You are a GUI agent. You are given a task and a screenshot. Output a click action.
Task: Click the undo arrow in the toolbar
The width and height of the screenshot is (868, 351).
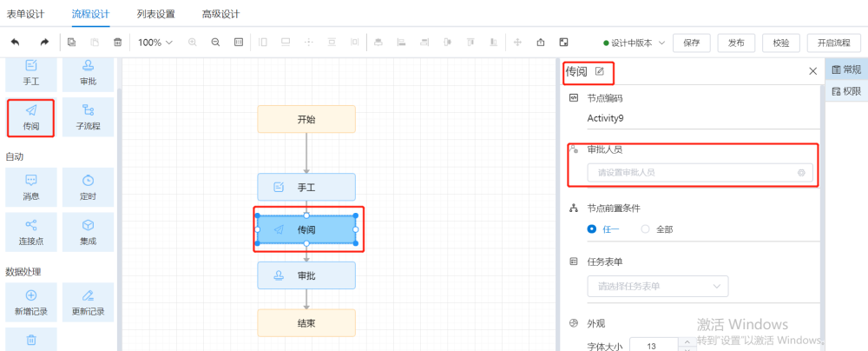[x=15, y=42]
